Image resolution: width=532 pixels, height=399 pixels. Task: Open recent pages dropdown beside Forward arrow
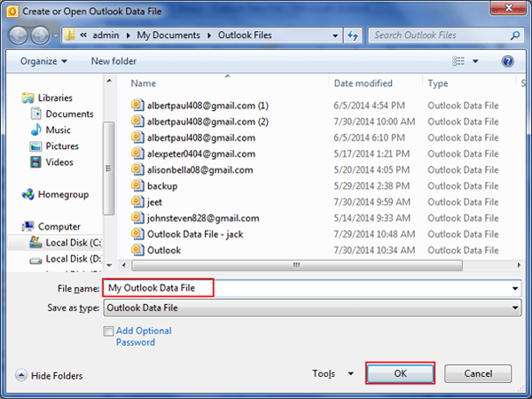[55, 35]
